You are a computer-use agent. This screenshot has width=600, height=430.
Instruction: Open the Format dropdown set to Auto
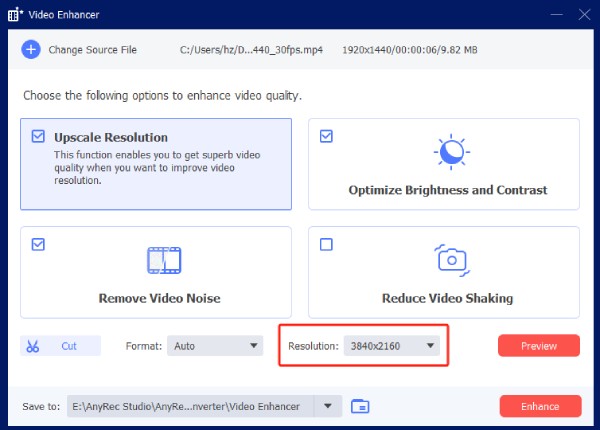[x=214, y=346]
